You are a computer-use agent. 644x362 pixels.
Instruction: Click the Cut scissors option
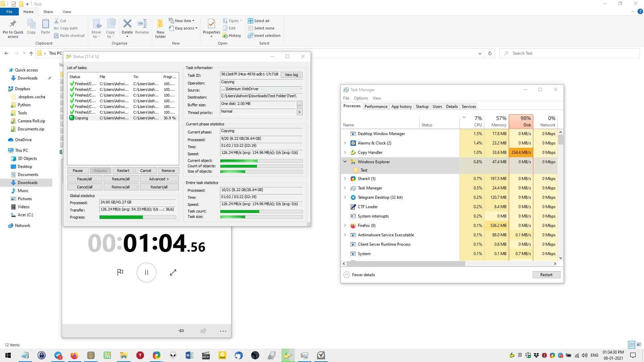pos(60,21)
